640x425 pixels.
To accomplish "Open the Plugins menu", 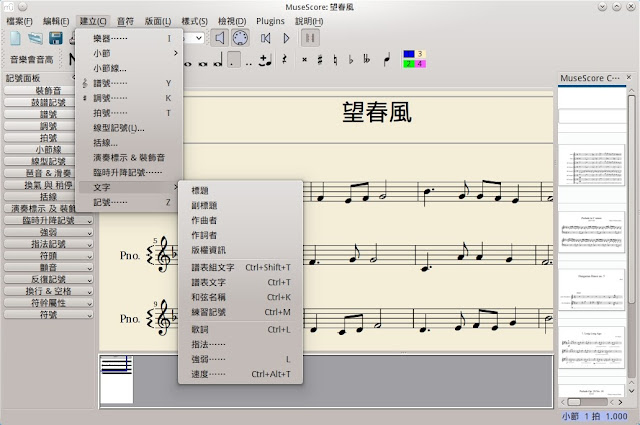I will [x=270, y=21].
